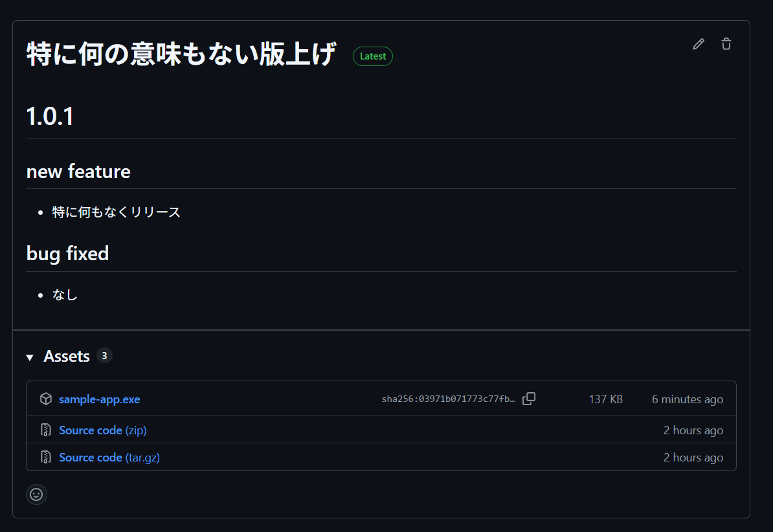Open the smiley reaction picker
The height and width of the screenshot is (532, 773).
tap(37, 494)
